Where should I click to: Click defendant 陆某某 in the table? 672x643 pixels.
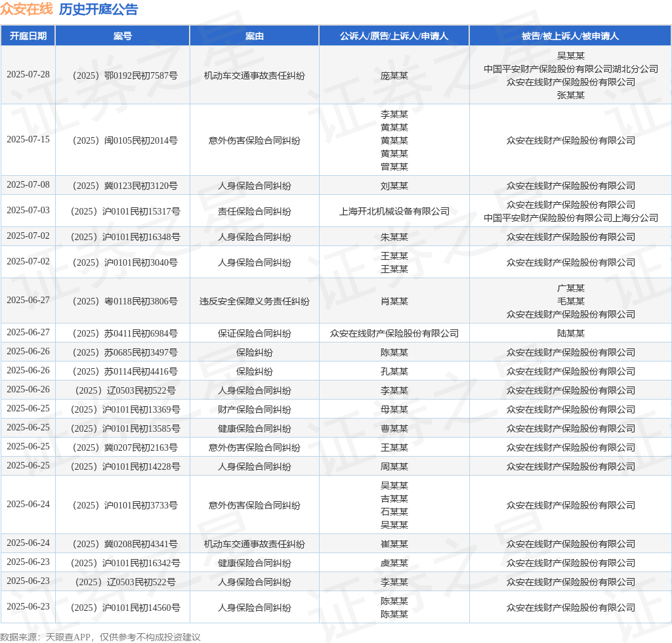[570, 333]
